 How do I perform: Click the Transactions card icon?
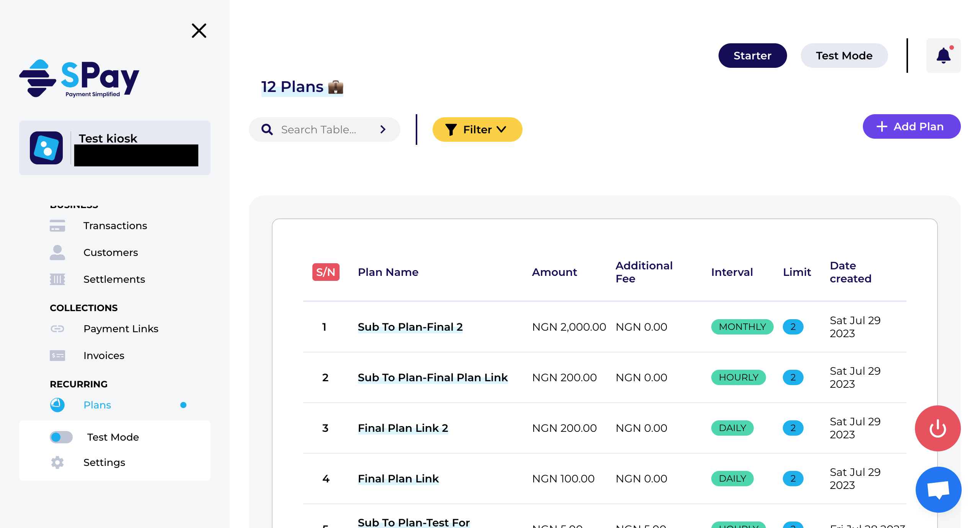[x=57, y=226]
